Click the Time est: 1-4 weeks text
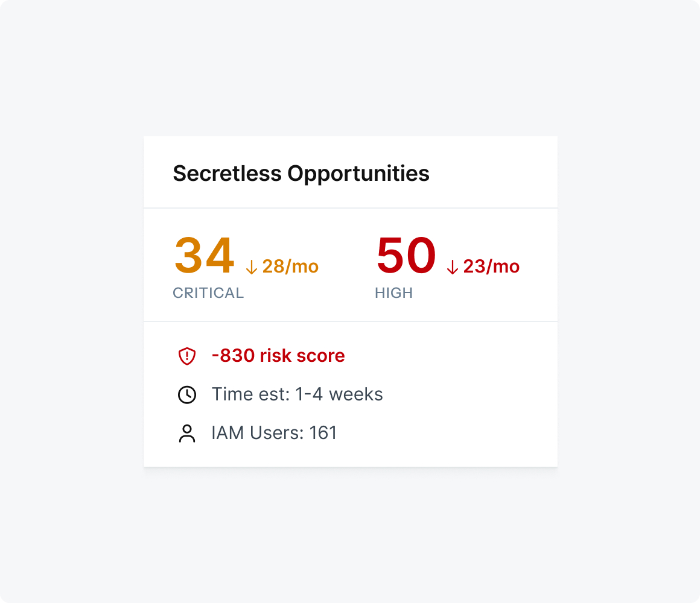Image resolution: width=700 pixels, height=603 pixels. point(297,394)
